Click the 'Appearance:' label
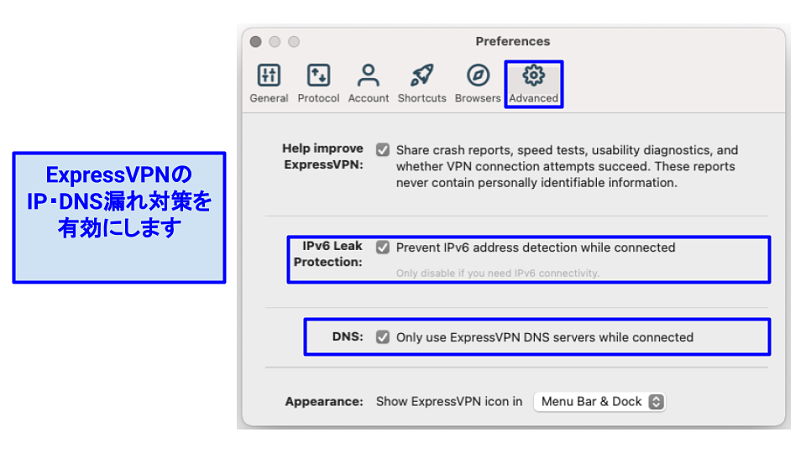The width and height of the screenshot is (806, 453). 324,402
